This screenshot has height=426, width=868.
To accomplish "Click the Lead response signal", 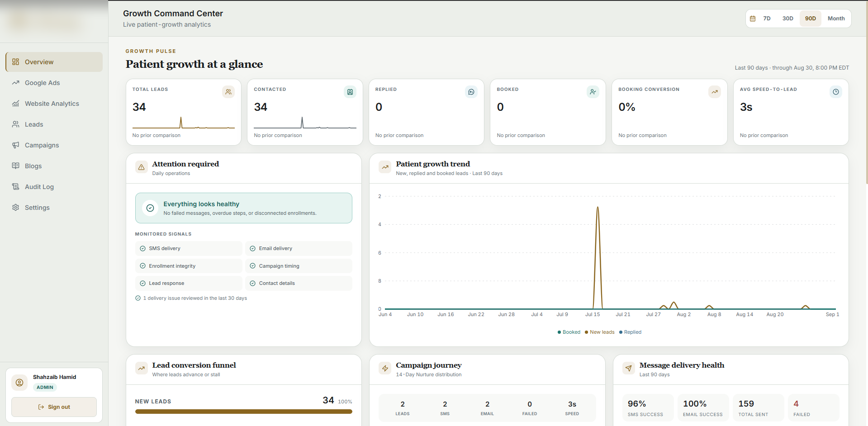I will pyautogui.click(x=189, y=283).
